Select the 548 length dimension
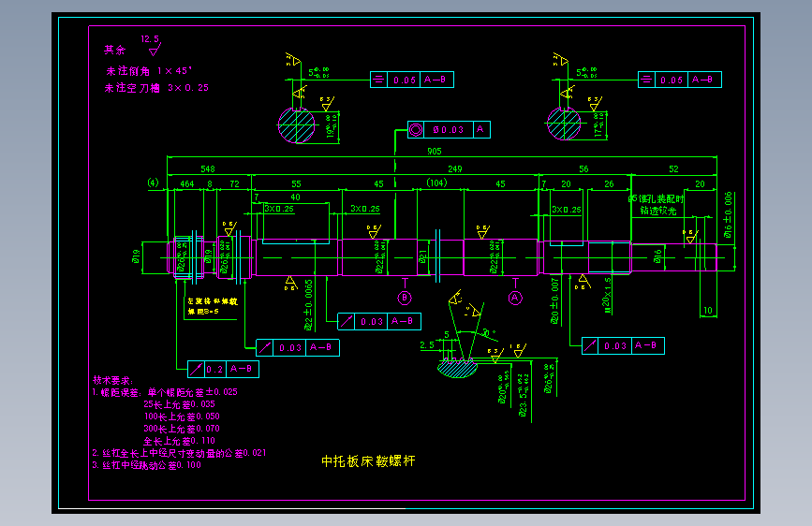812x526 pixels. (208, 168)
